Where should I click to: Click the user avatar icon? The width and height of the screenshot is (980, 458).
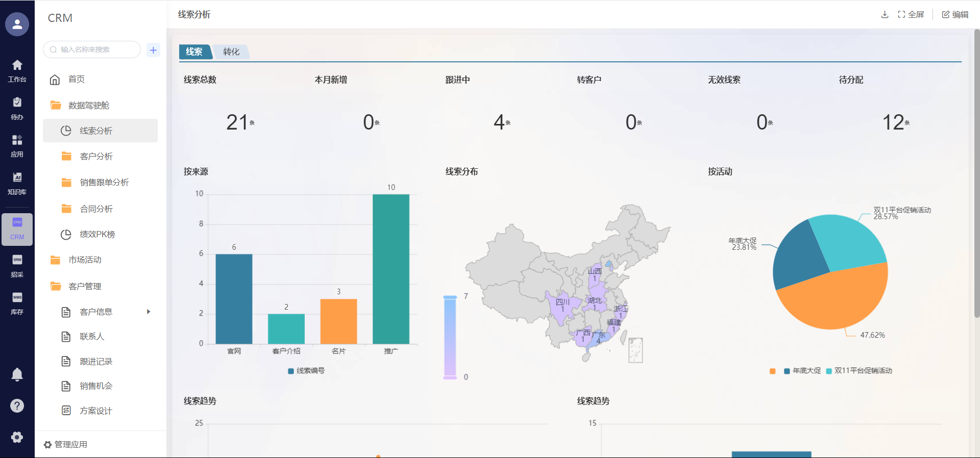(x=17, y=24)
